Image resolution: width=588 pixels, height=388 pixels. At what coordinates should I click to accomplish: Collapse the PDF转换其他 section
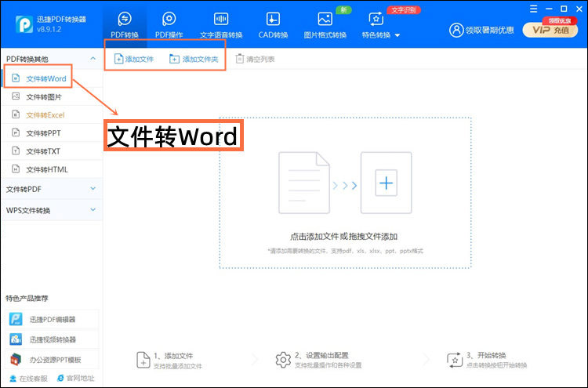93,59
